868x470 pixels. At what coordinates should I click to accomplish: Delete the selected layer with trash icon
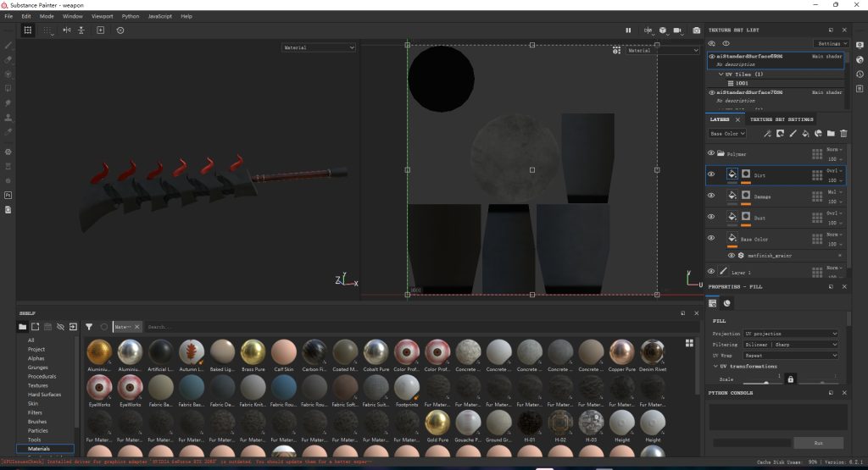click(843, 133)
